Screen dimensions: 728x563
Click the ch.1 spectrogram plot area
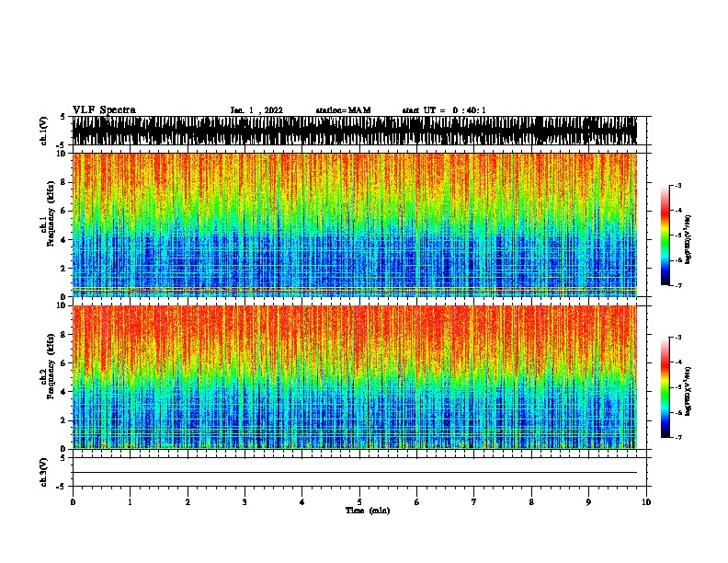(x=354, y=224)
